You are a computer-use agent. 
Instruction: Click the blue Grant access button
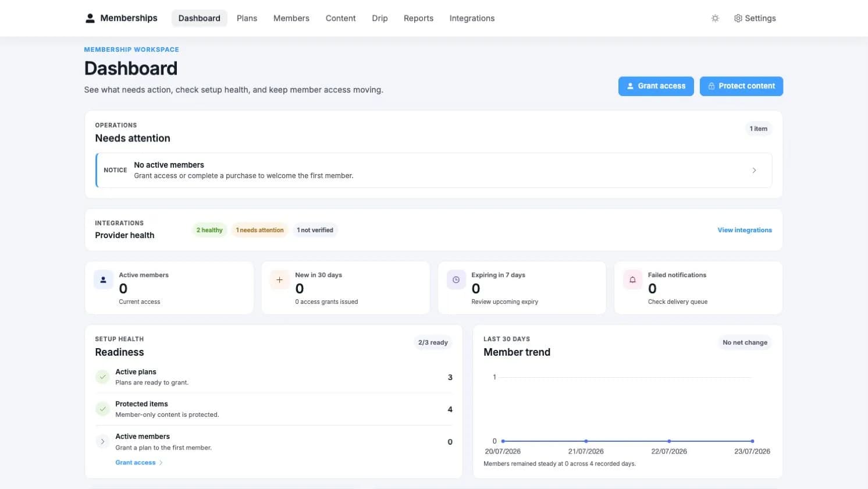pyautogui.click(x=656, y=86)
